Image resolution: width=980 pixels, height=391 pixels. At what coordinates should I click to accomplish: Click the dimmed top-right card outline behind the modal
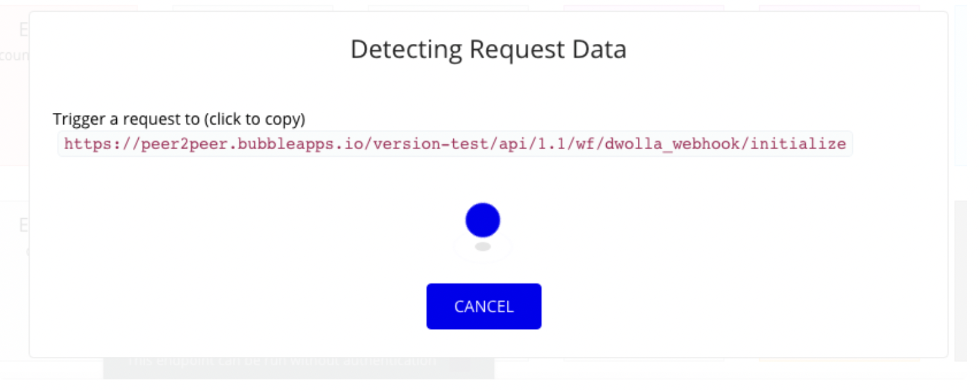839,8
